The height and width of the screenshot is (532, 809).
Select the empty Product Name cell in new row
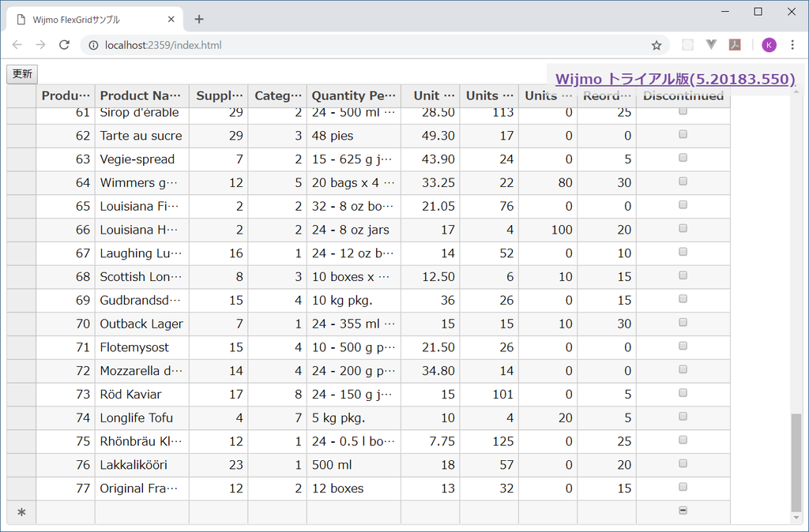coord(142,512)
